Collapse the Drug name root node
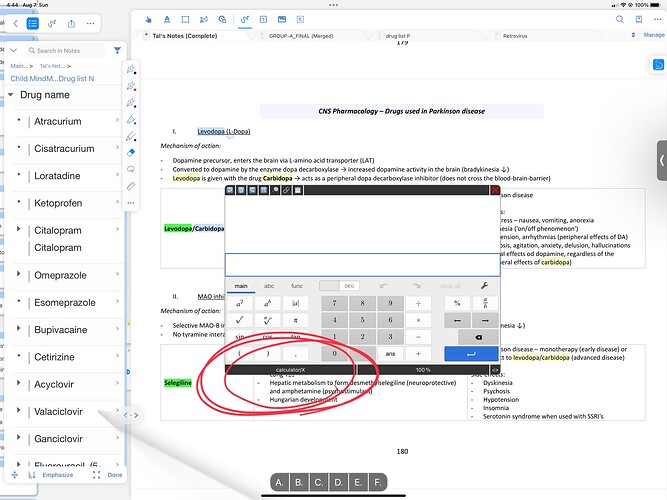The height and width of the screenshot is (500, 667). point(11,94)
